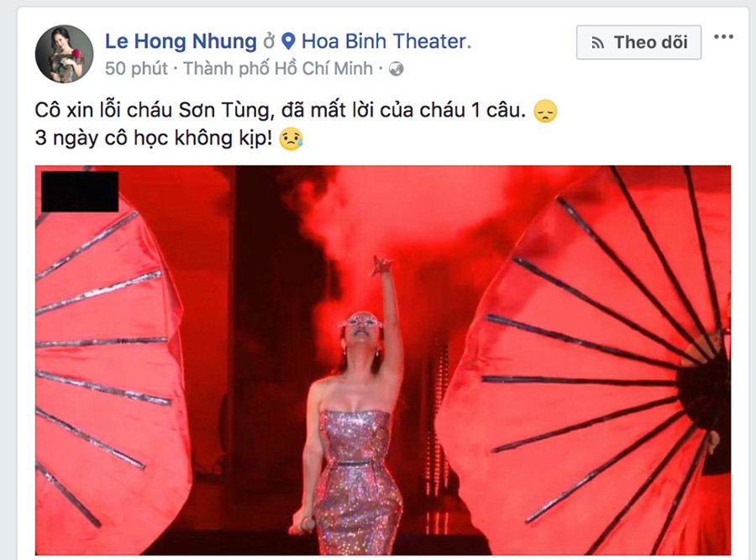This screenshot has height=560, width=756.
Task: Open the Hoa Binh Theater location page
Action: click(x=384, y=41)
